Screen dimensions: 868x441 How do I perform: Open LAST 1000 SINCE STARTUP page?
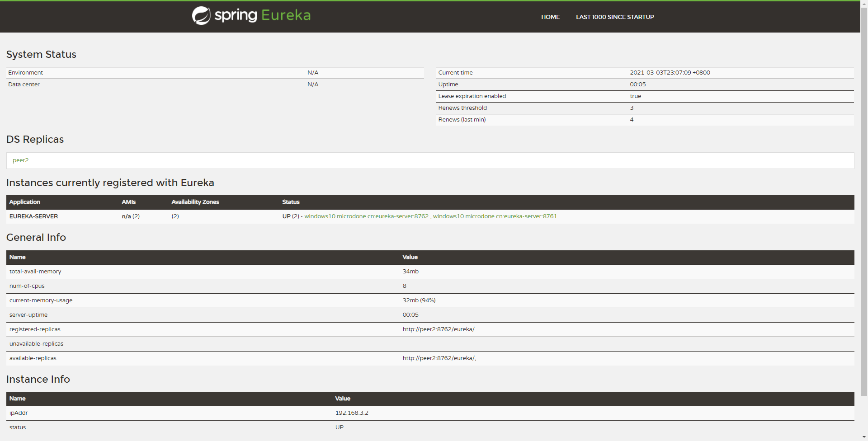615,17
